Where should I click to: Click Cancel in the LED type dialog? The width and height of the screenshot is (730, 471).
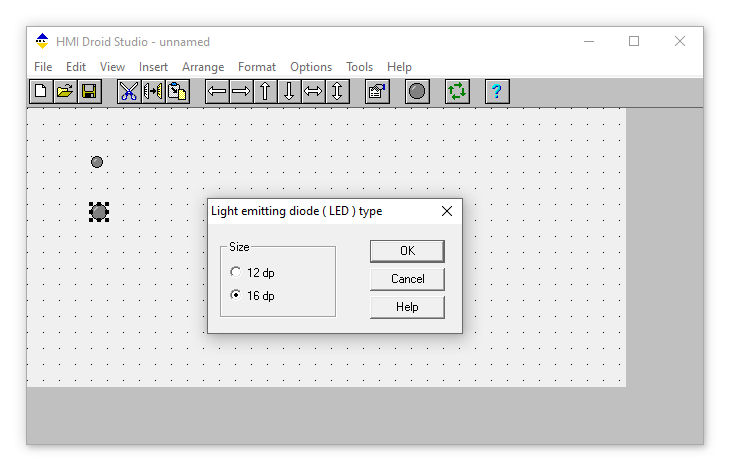[407, 279]
